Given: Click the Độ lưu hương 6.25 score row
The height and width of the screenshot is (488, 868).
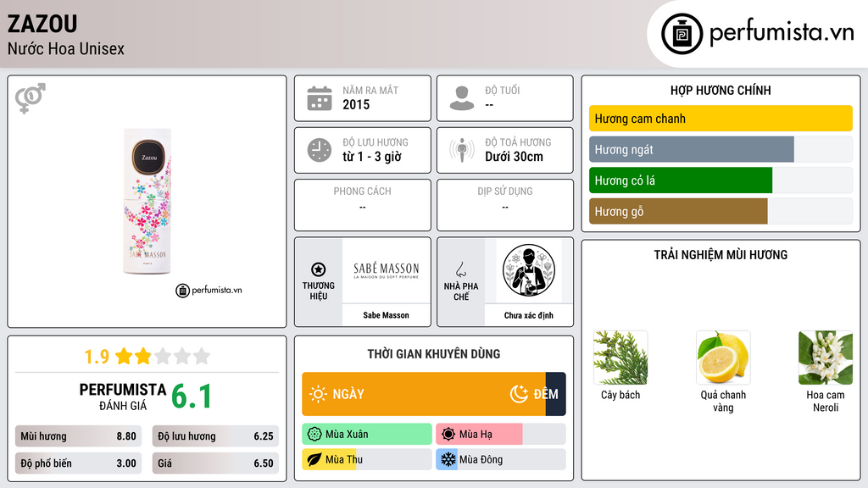Looking at the screenshot, I should point(215,436).
